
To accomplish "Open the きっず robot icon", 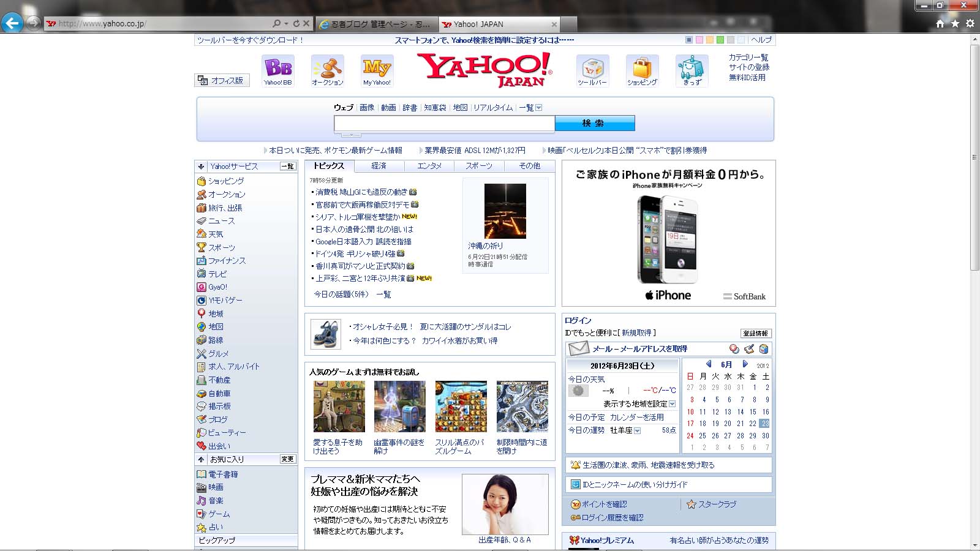I will pos(692,70).
